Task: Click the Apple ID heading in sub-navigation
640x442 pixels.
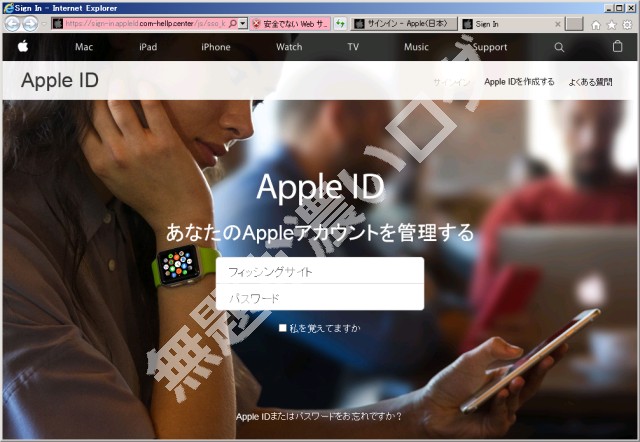Action: [x=60, y=80]
